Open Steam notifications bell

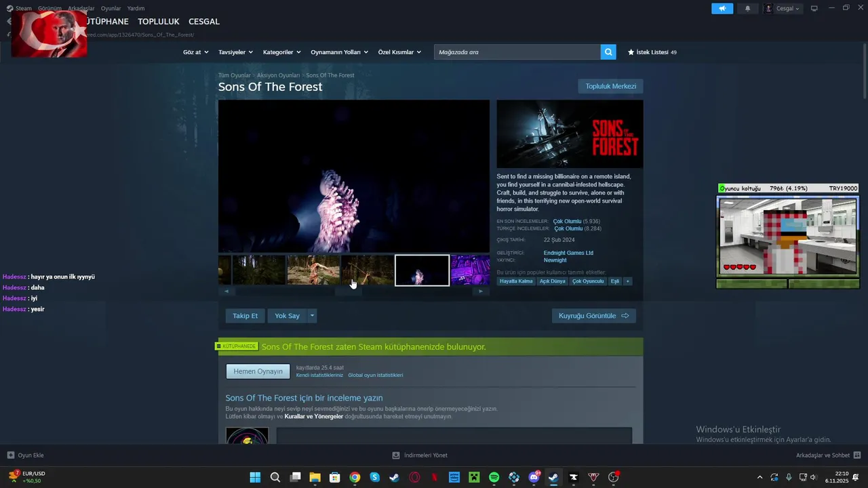pos(747,8)
